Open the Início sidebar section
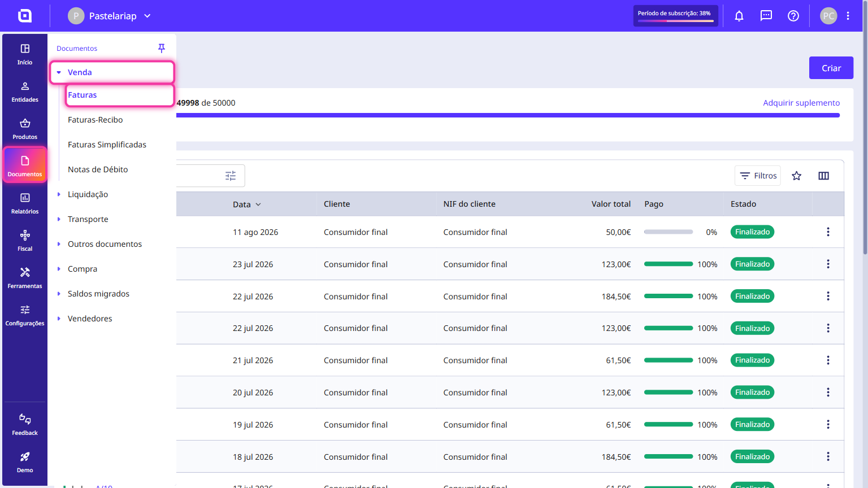 point(25,54)
